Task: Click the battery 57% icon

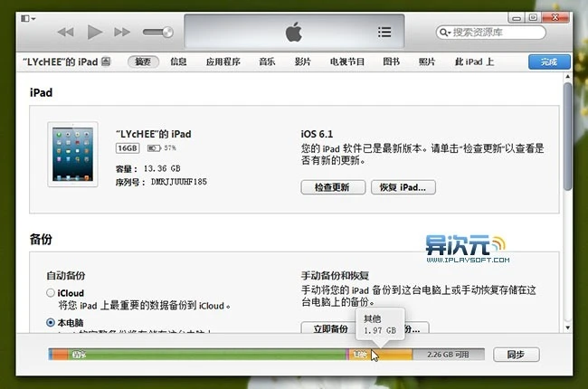Action: point(154,148)
